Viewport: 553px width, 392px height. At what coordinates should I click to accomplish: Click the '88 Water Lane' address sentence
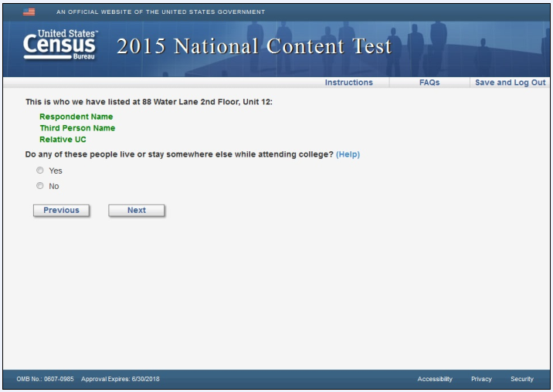coord(149,102)
